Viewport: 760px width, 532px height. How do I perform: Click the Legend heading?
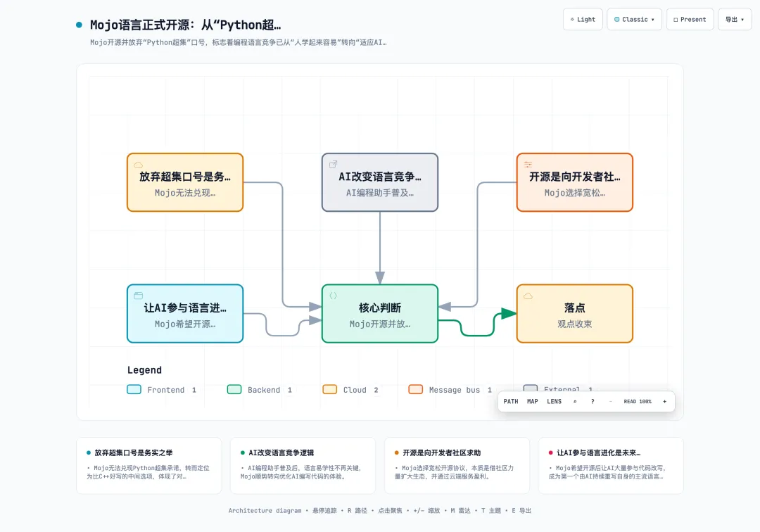(x=144, y=370)
